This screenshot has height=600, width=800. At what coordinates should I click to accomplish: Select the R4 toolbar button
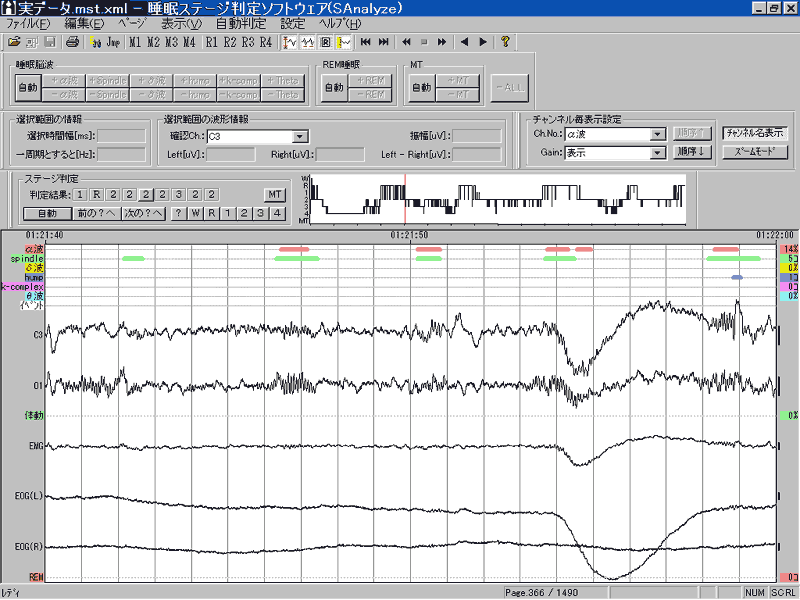[266, 42]
